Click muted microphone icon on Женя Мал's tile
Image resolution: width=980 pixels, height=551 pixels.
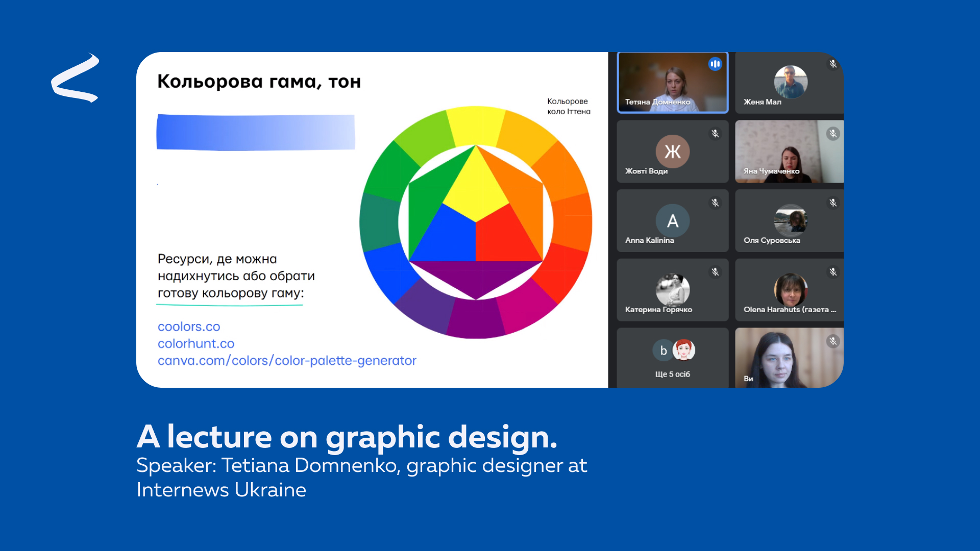click(x=833, y=64)
